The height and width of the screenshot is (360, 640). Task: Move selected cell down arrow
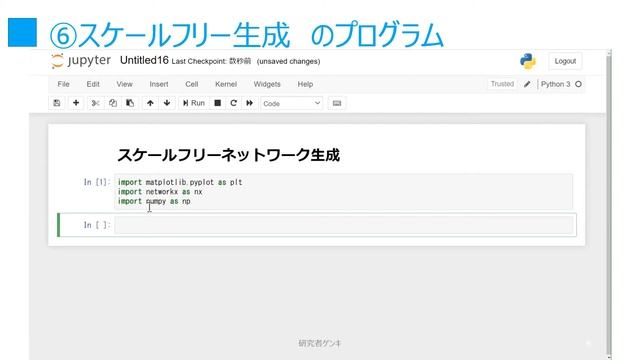167,103
